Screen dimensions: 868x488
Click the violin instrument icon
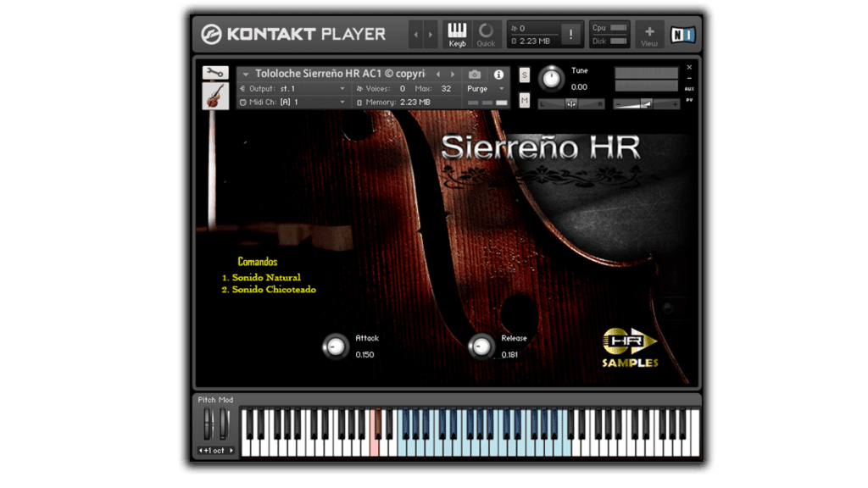point(215,96)
